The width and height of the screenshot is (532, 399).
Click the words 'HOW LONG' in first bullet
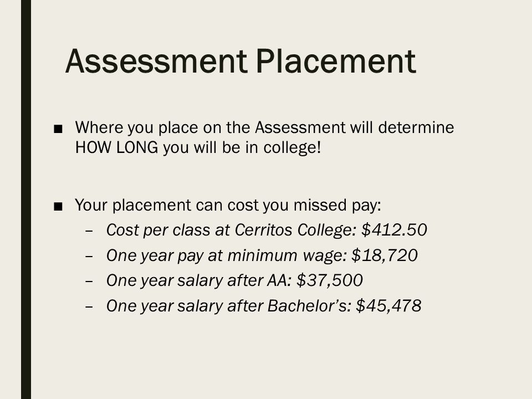click(x=116, y=147)
